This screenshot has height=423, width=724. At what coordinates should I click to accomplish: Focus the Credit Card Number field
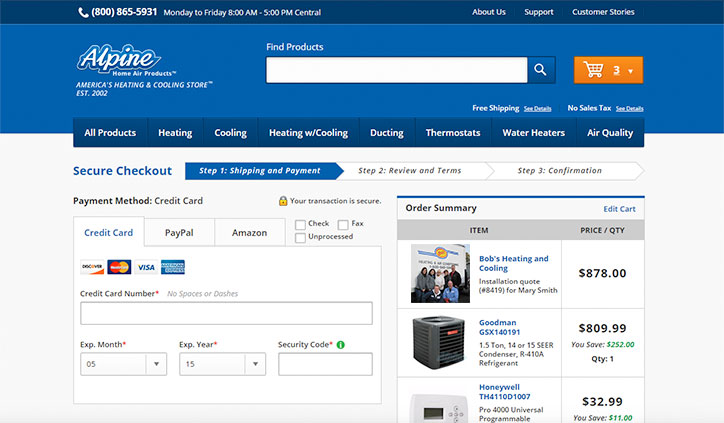[226, 313]
